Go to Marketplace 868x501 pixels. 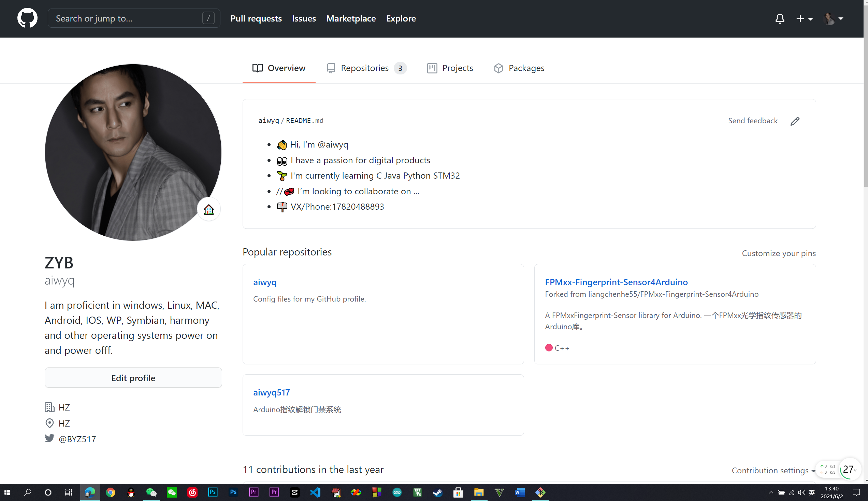tap(351, 18)
